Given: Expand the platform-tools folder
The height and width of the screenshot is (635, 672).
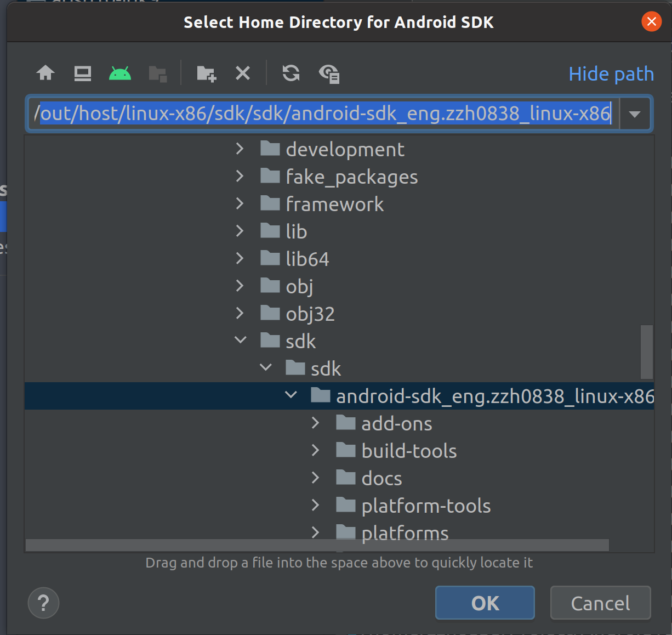Looking at the screenshot, I should 315,505.
